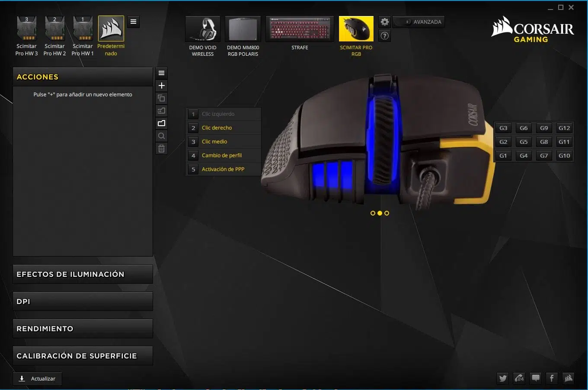Screen dimensions: 588x390
Task: Expand CALIBRACIÓN DE SUPERFICIE panel
Action: pyautogui.click(x=83, y=356)
